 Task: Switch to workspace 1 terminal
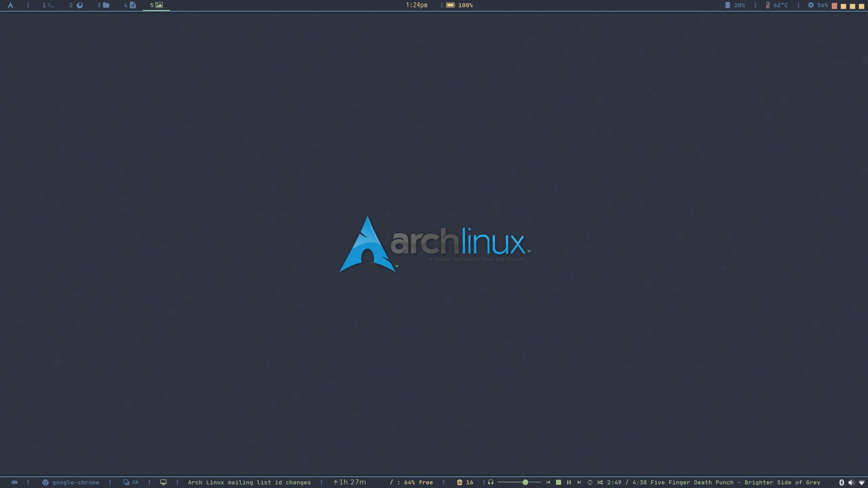click(47, 5)
